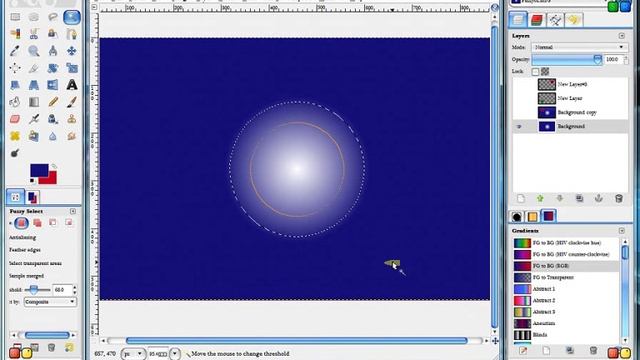Switch to the Undo History tab

pos(574,20)
